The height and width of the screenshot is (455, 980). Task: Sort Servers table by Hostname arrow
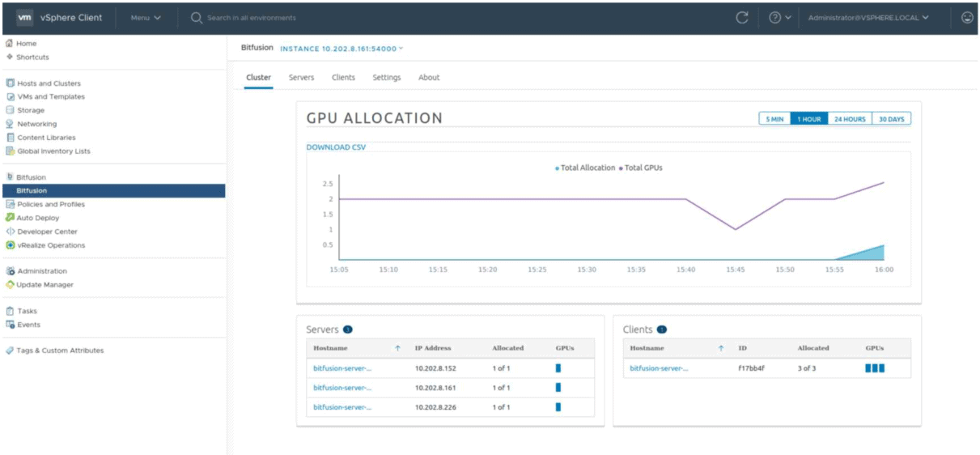(397, 348)
